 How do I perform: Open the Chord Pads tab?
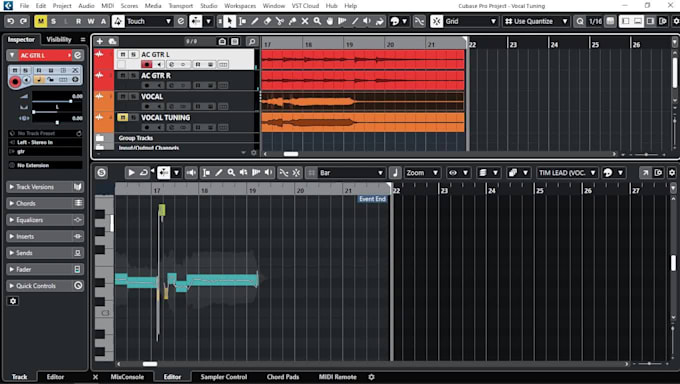pos(283,377)
